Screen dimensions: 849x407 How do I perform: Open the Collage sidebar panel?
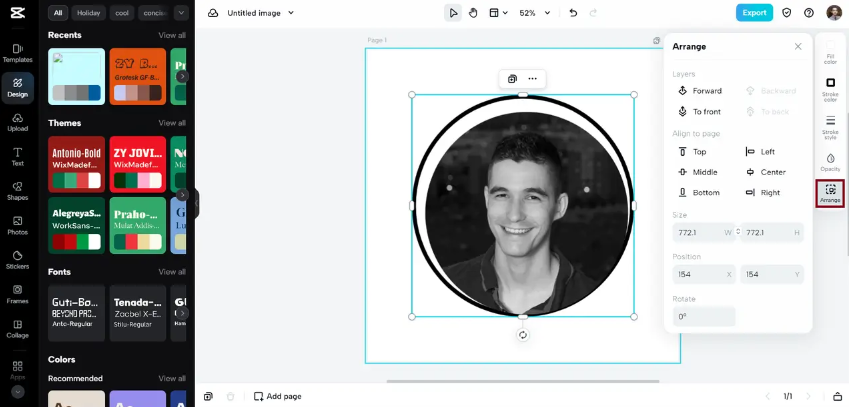(17, 329)
